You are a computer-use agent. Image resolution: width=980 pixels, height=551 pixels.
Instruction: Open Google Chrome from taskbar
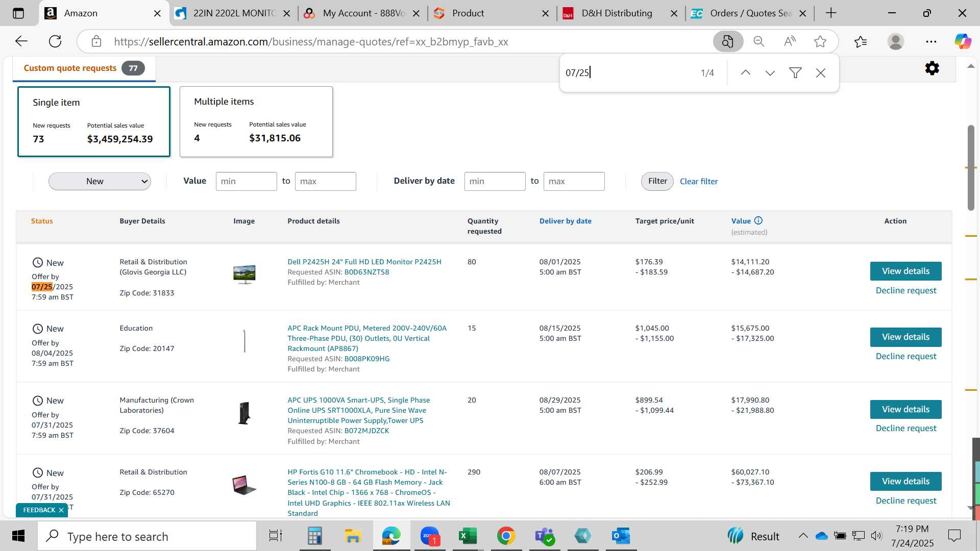click(x=506, y=536)
